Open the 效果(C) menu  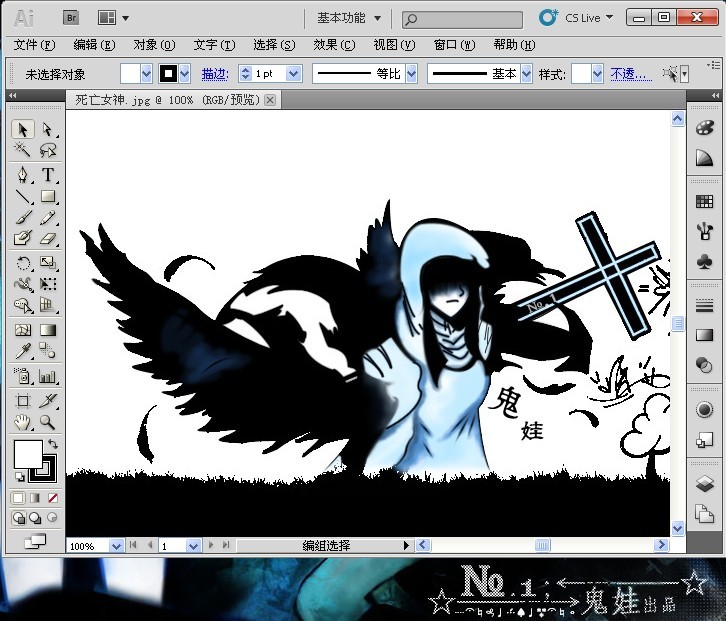[333, 45]
